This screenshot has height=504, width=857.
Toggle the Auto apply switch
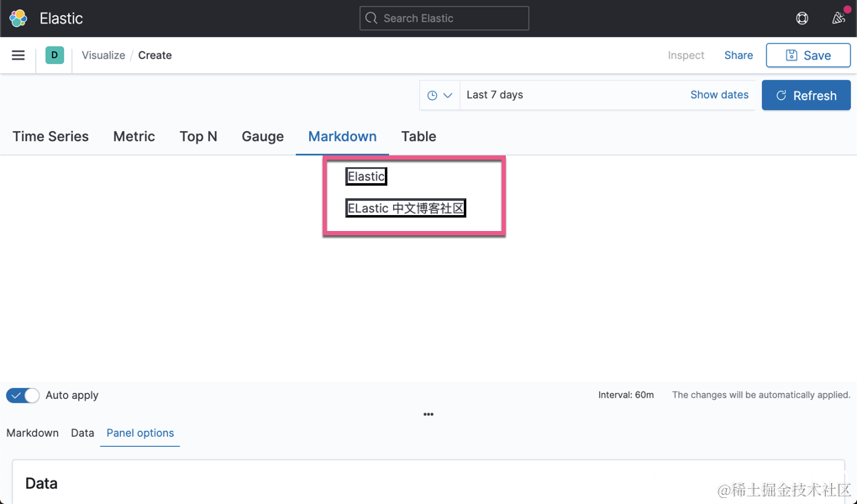(x=23, y=395)
